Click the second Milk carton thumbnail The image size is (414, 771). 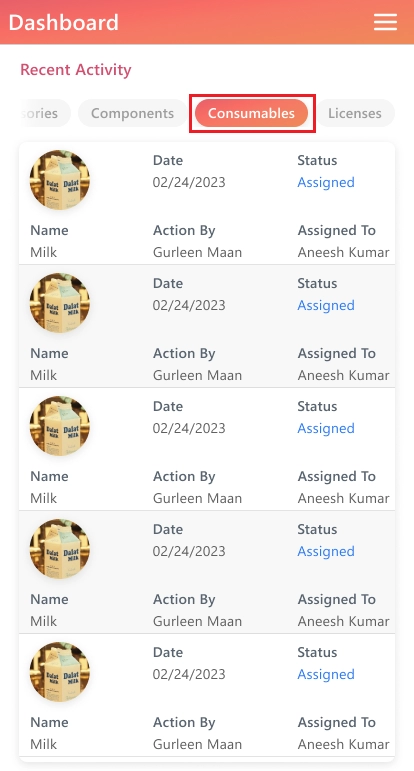pos(59,303)
